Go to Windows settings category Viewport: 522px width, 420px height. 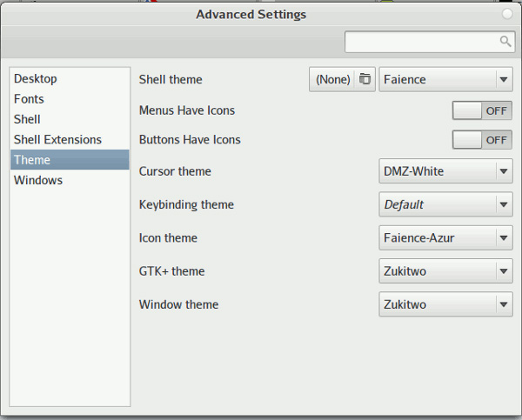tap(38, 180)
